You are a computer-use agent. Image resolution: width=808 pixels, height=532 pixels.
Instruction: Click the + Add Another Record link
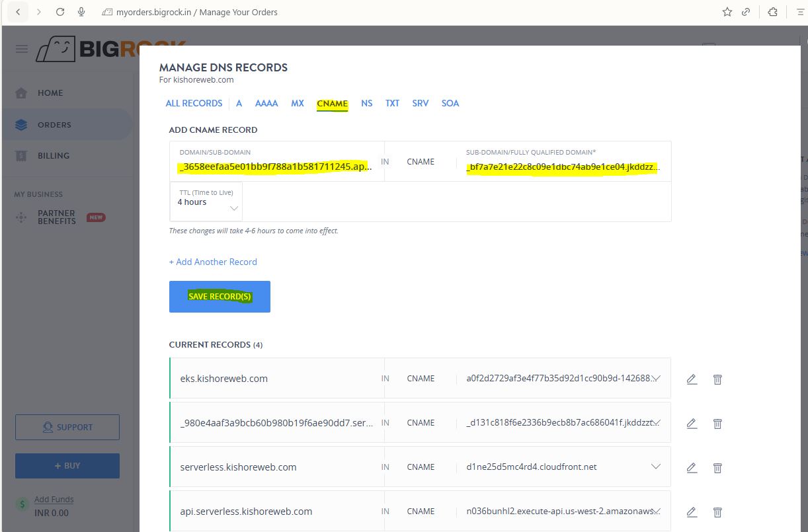(213, 262)
